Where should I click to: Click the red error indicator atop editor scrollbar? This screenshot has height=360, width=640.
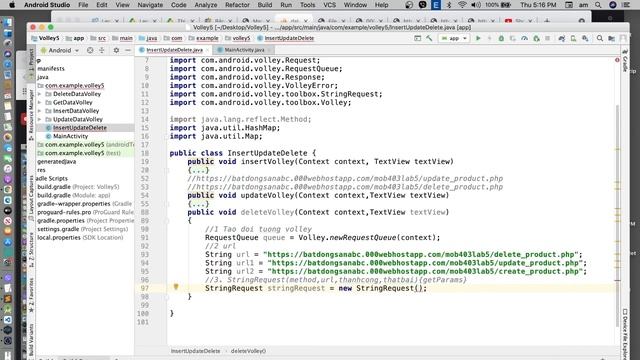[617, 60]
